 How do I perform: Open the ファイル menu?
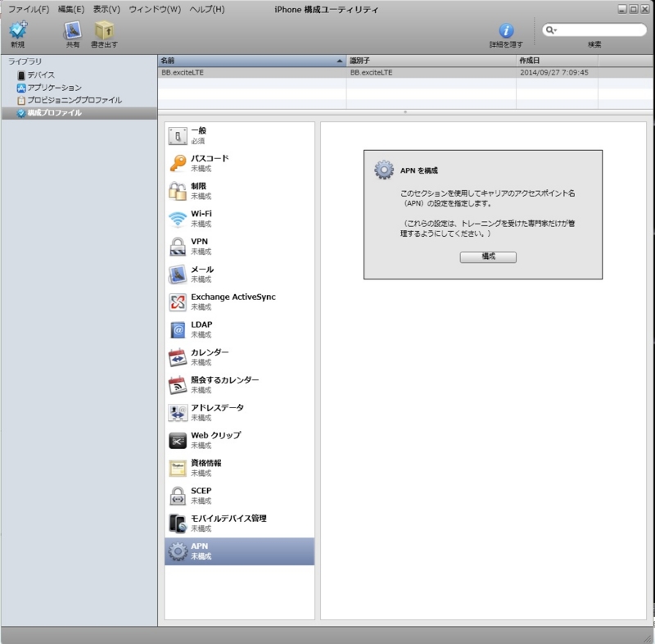23,8
